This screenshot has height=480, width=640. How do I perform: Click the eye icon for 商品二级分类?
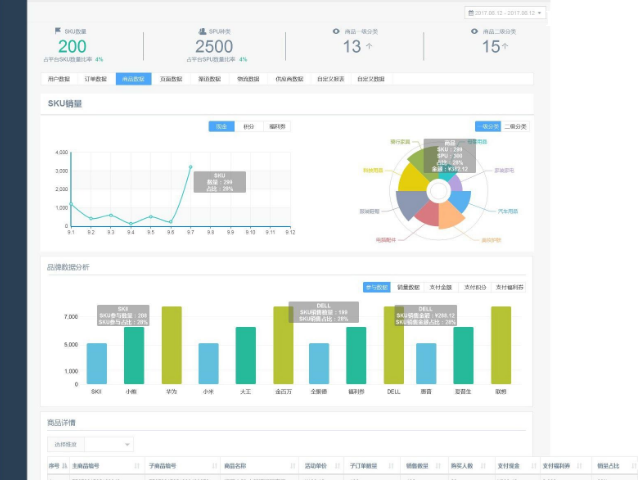pos(473,31)
